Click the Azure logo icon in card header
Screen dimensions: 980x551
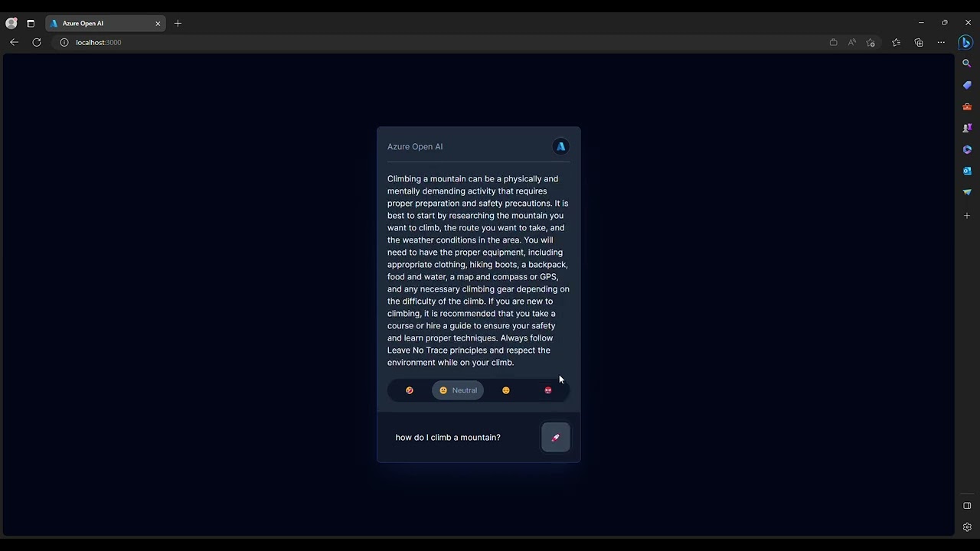560,146
